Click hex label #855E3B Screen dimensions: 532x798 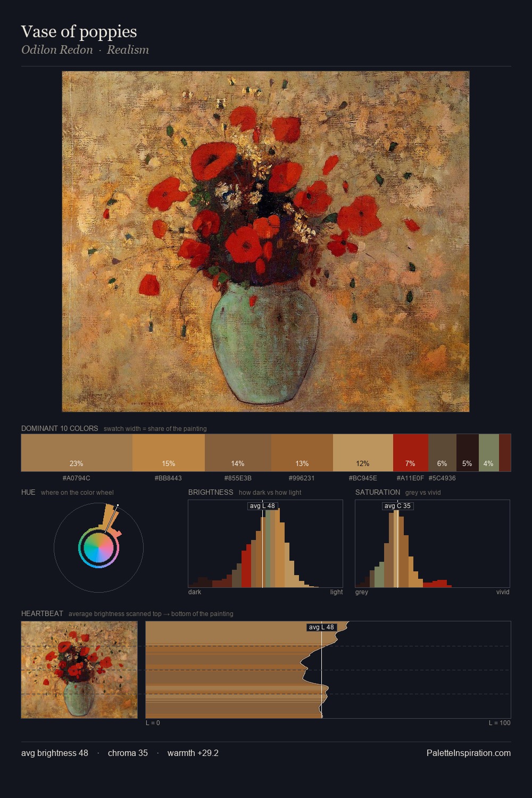238,478
